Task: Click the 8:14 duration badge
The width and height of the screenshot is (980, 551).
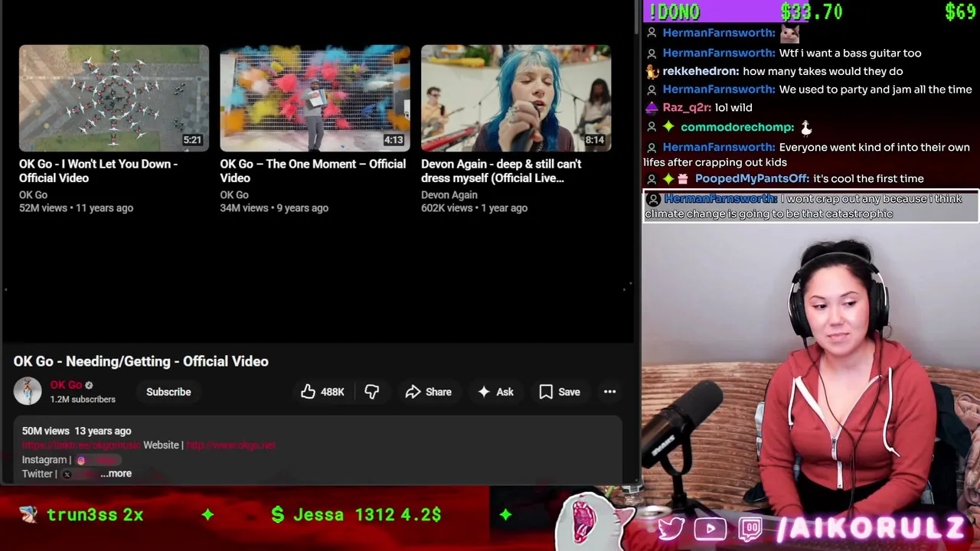Action: (594, 140)
